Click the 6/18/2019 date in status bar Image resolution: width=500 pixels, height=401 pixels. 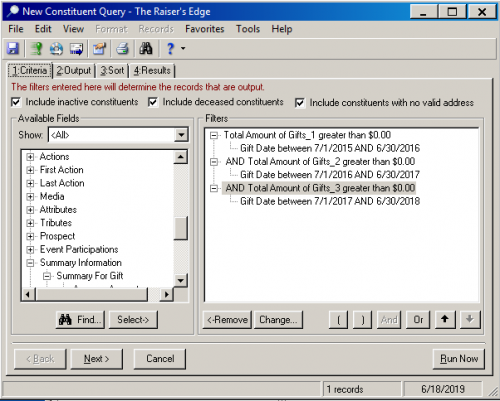coord(443,389)
